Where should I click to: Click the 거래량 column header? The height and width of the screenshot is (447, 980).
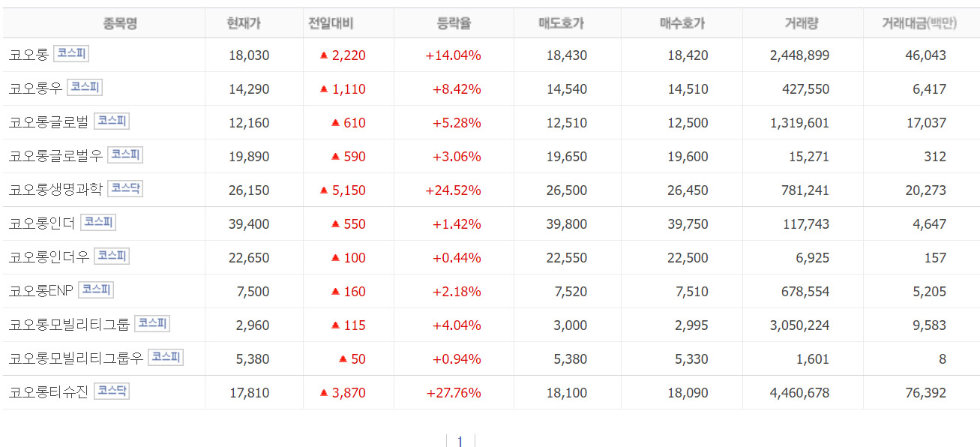pyautogui.click(x=802, y=23)
